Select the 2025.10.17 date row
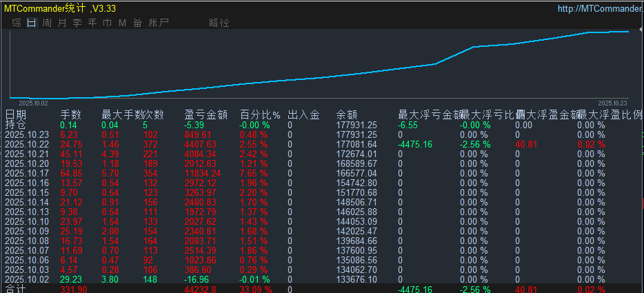This screenshot has width=644, height=293. [x=27, y=174]
